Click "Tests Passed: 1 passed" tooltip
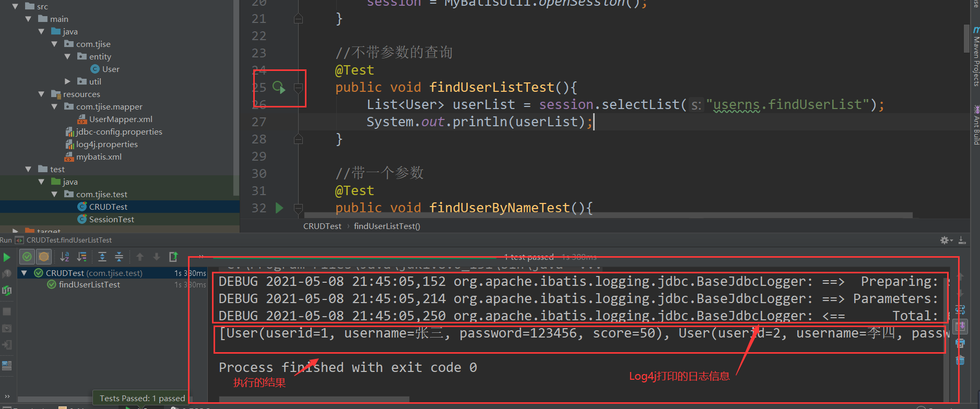The width and height of the screenshot is (980, 409). click(x=142, y=398)
